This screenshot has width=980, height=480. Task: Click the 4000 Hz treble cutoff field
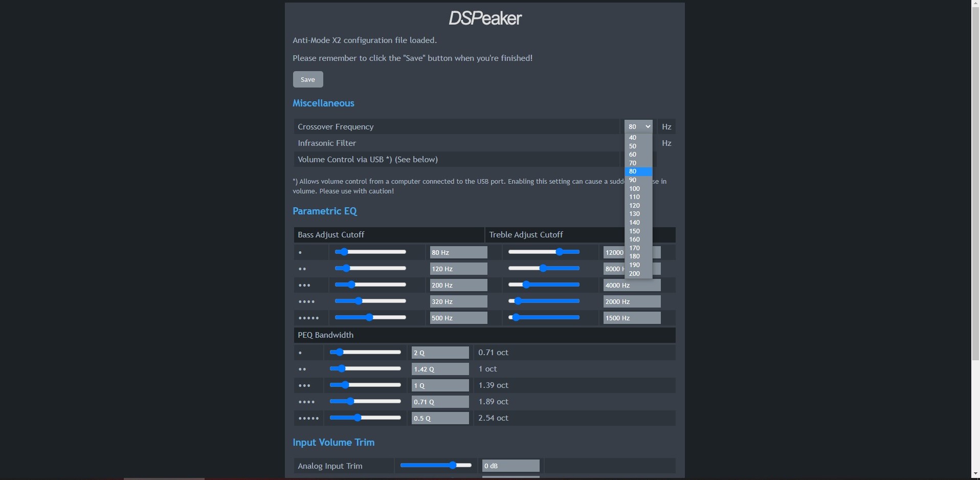[x=632, y=285]
